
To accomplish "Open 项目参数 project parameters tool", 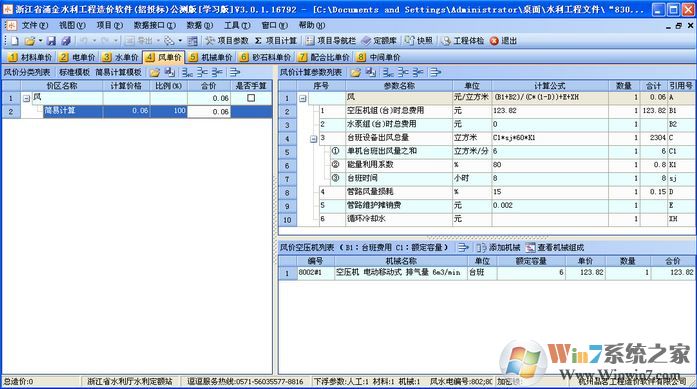I will (227, 41).
